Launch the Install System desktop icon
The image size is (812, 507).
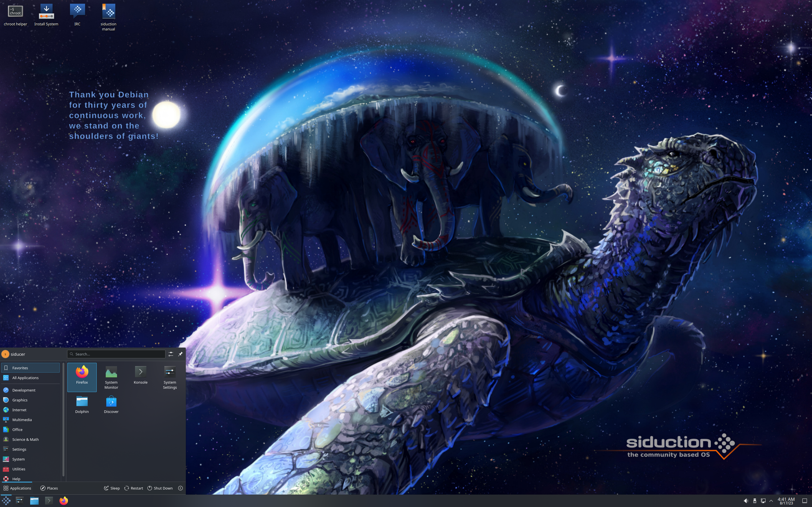(46, 12)
